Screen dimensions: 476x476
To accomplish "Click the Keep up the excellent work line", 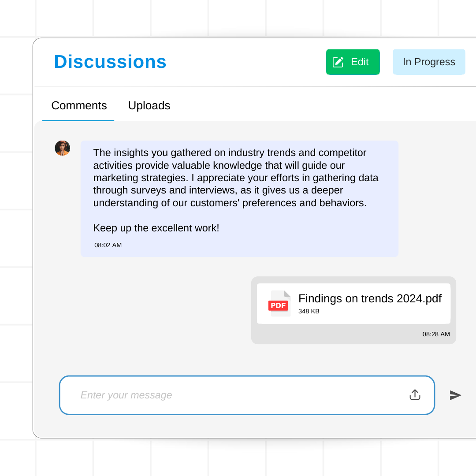I will coord(156,228).
